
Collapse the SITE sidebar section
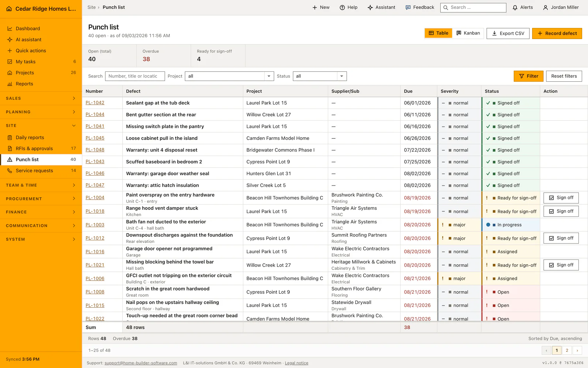(x=41, y=126)
